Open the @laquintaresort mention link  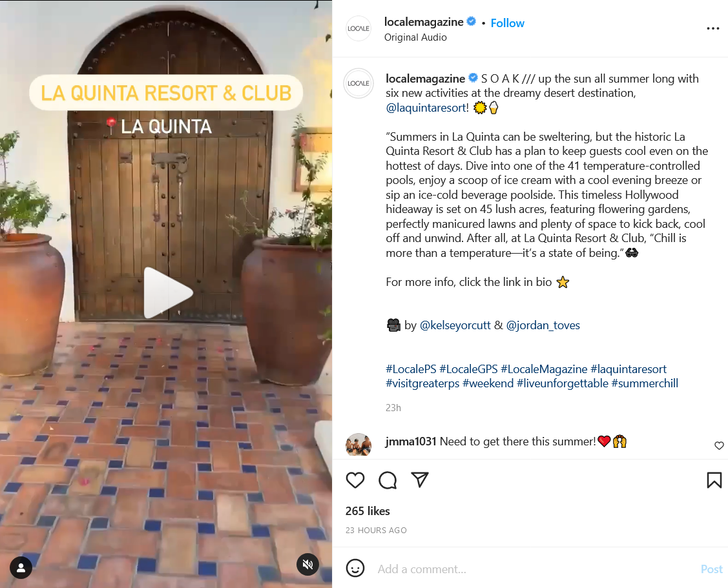click(427, 108)
